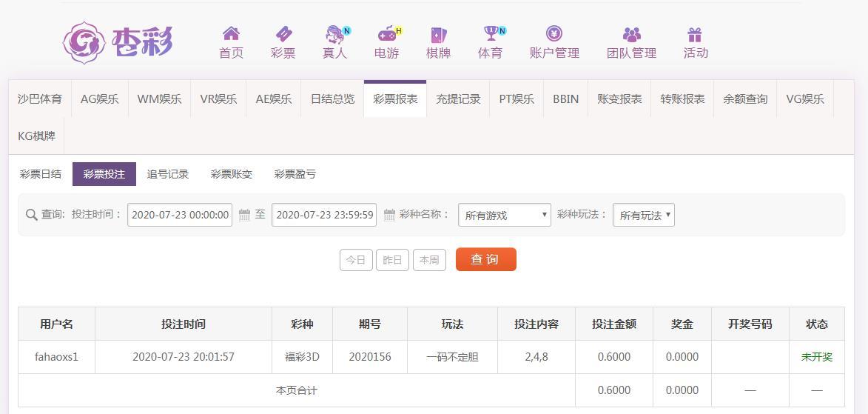The height and width of the screenshot is (414, 868).
Task: Click the search magnifier icon beside 查询
Action: [x=32, y=215]
